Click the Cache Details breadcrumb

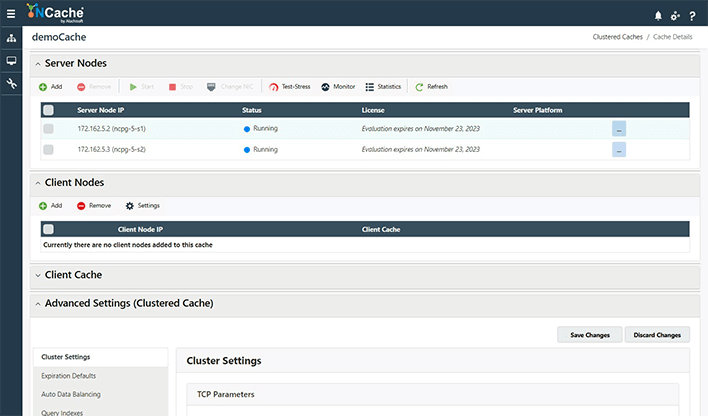pos(672,37)
